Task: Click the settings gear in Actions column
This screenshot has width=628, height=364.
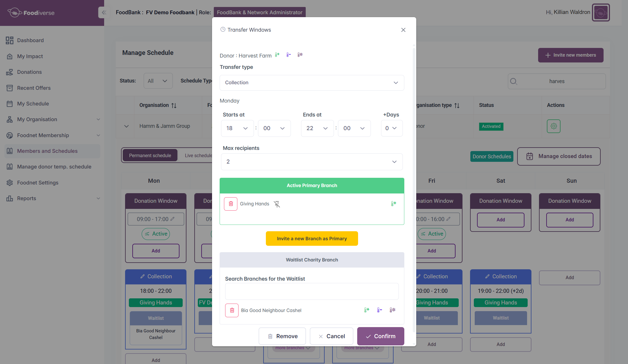Action: coord(554,126)
